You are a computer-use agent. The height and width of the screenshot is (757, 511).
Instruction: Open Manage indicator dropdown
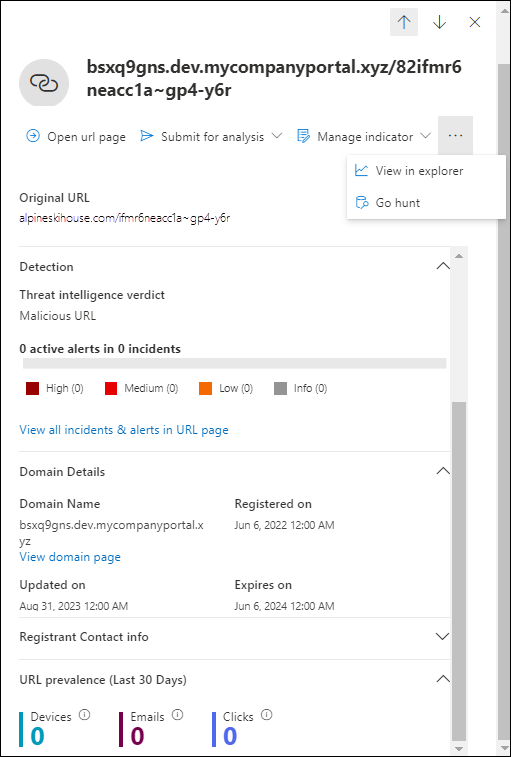[364, 137]
